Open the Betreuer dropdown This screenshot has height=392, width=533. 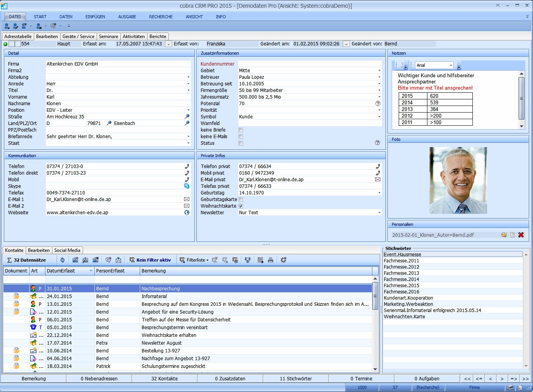tap(379, 77)
